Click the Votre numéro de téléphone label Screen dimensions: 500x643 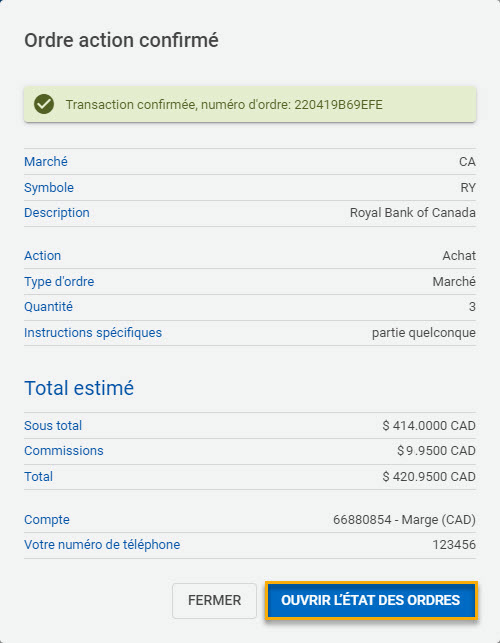102,545
